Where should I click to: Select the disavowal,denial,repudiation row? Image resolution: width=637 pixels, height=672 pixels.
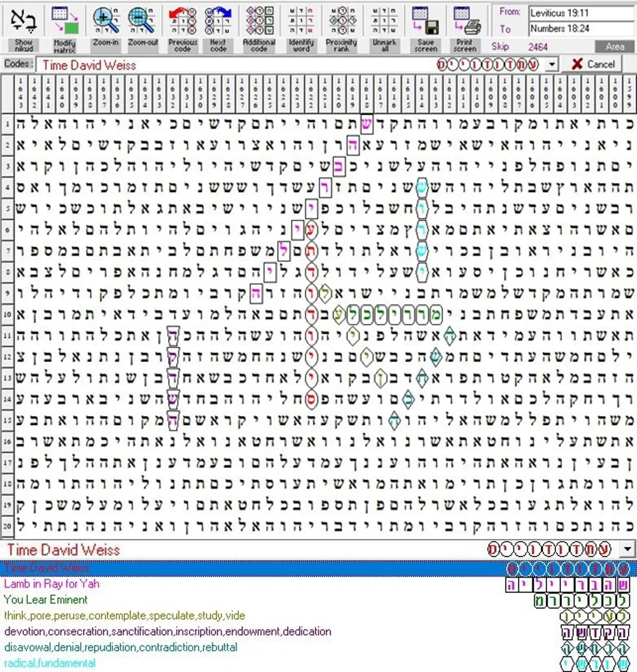click(x=318, y=647)
